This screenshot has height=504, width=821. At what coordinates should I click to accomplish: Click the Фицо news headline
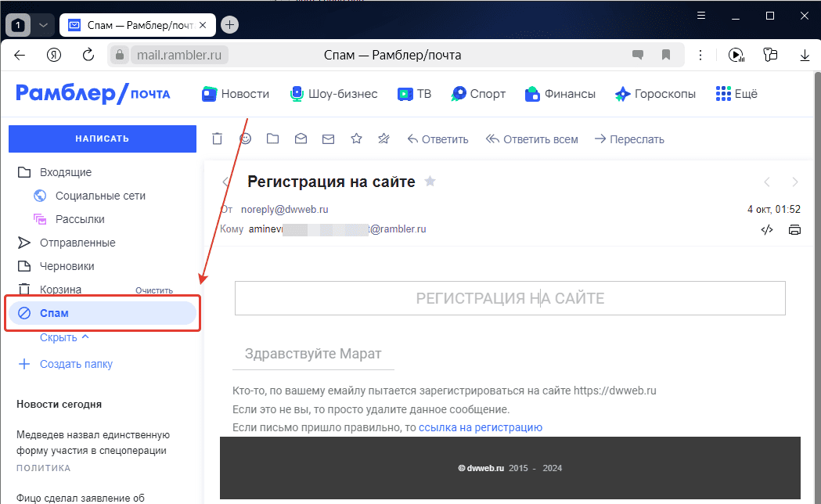[81, 497]
